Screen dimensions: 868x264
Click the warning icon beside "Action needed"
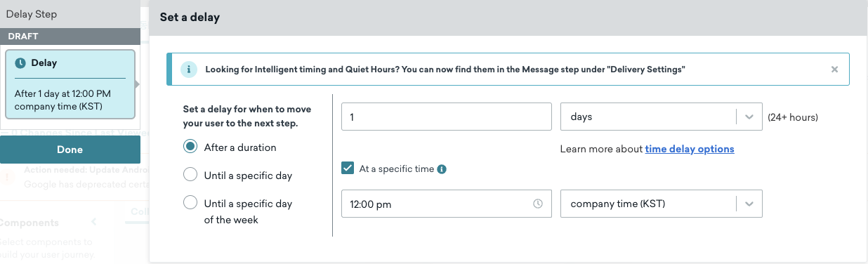pos(7,177)
